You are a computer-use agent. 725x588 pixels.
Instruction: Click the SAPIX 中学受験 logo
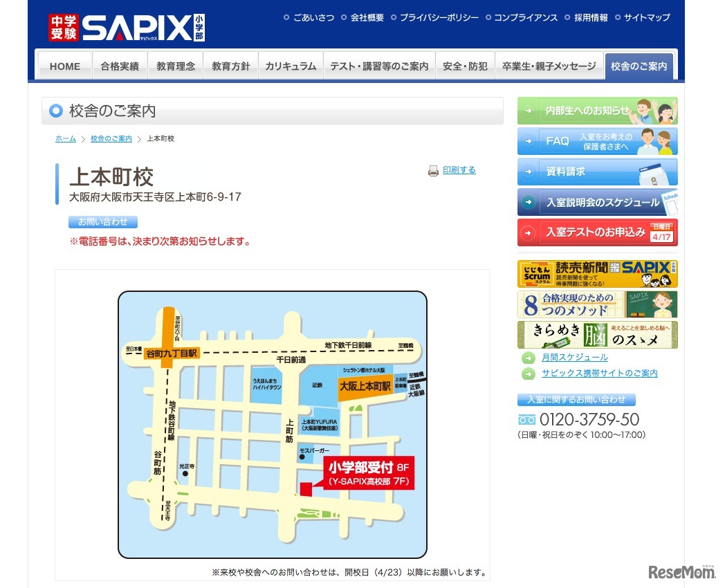pyautogui.click(x=126, y=28)
